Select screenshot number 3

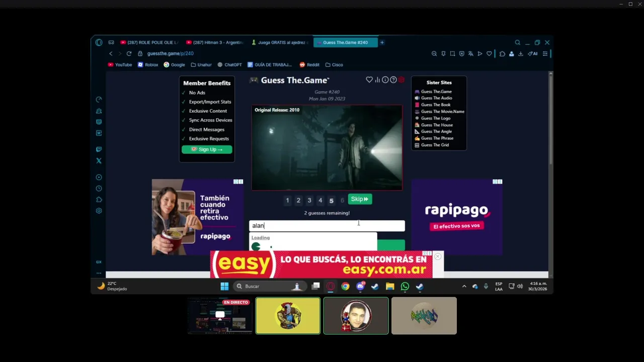click(x=309, y=201)
